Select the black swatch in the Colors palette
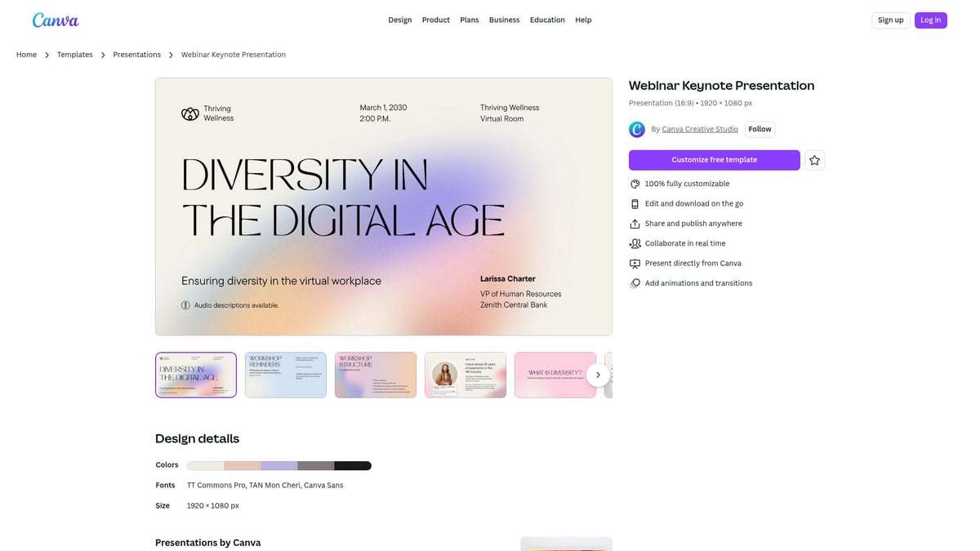Screen dimensions: 980x551 tap(353, 464)
